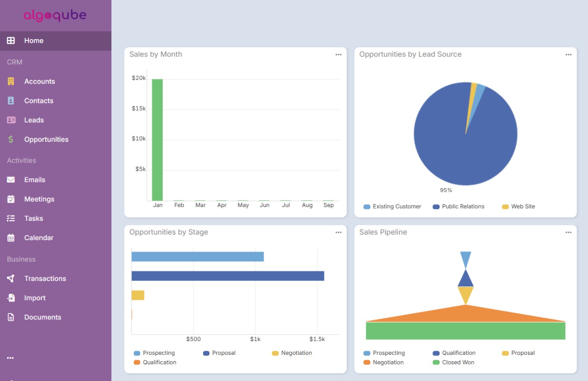Open Sales by Month options menu
The width and height of the screenshot is (588, 381).
click(x=339, y=55)
